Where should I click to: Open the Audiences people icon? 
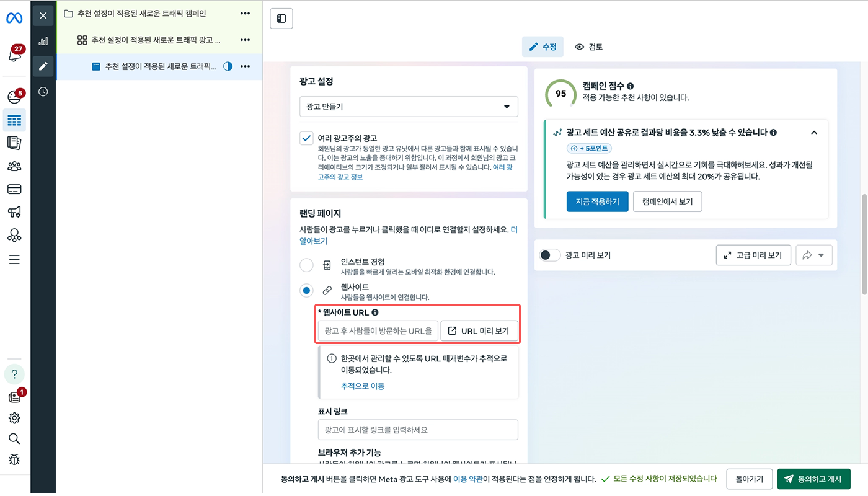(14, 166)
